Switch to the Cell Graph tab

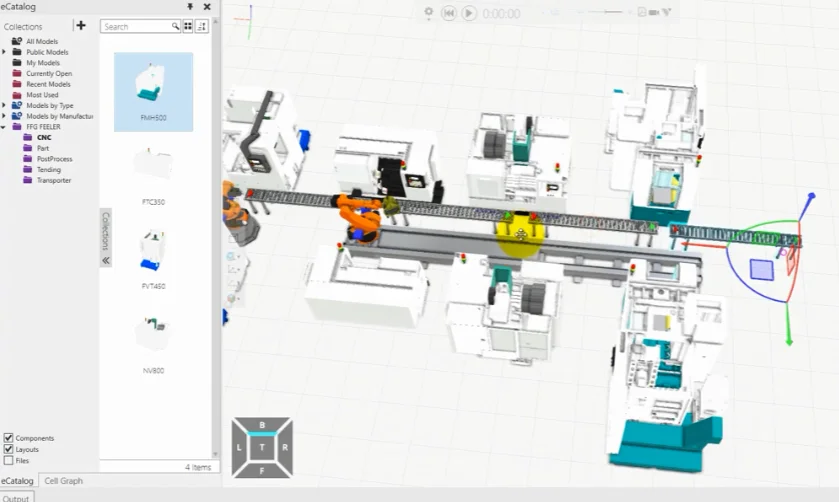coord(64,481)
